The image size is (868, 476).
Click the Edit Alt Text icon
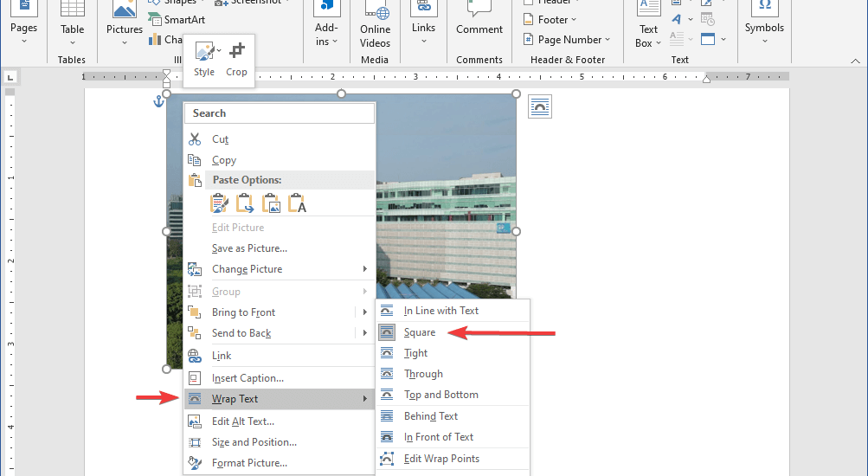(195, 421)
